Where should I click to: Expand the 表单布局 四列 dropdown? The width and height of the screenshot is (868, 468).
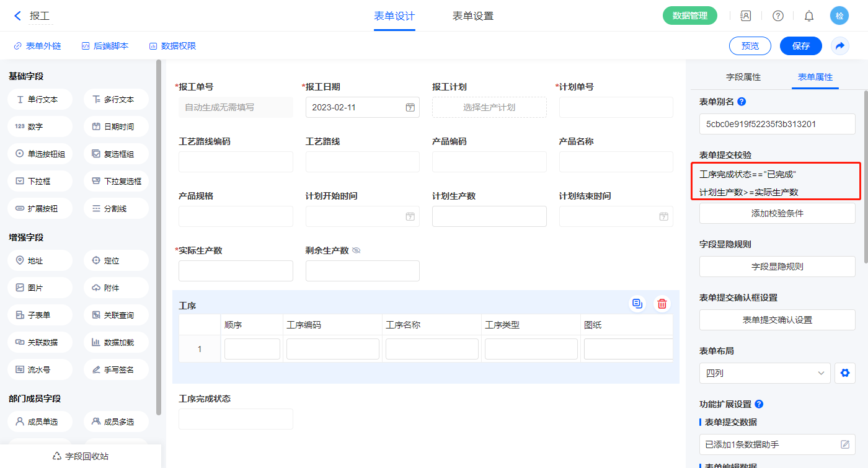tap(764, 373)
